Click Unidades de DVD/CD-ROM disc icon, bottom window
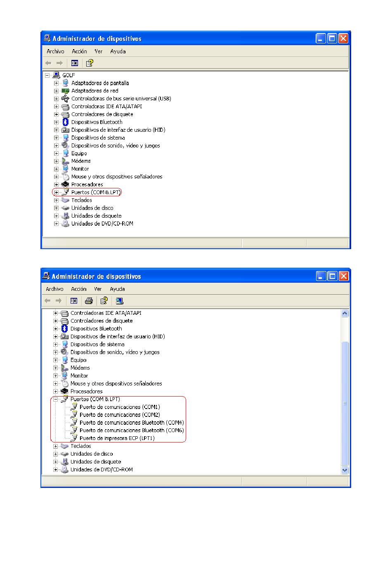The image size is (392, 573). click(64, 470)
